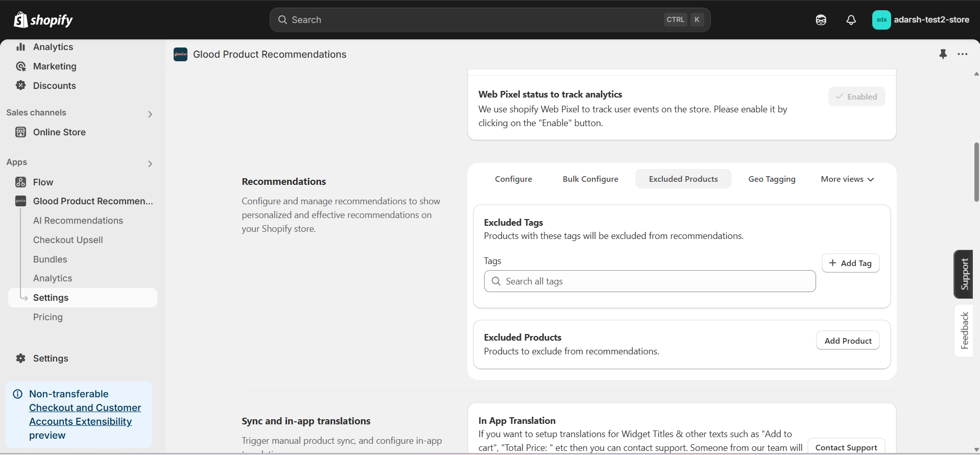The height and width of the screenshot is (455, 980).
Task: Pin the Glood app with pin icon
Action: [943, 54]
